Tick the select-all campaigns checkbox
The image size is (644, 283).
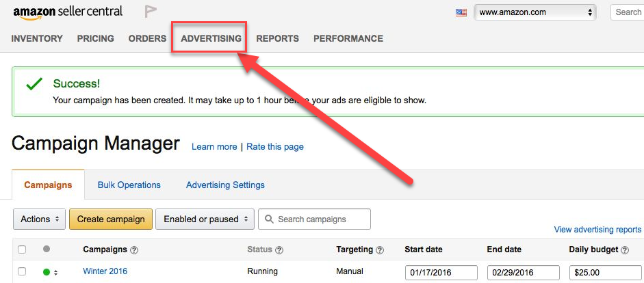point(22,250)
